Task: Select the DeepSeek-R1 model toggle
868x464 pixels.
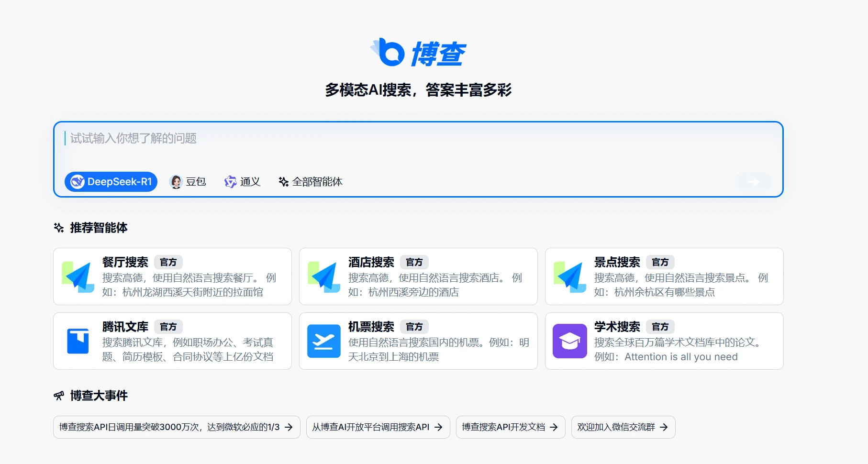Action: [111, 182]
